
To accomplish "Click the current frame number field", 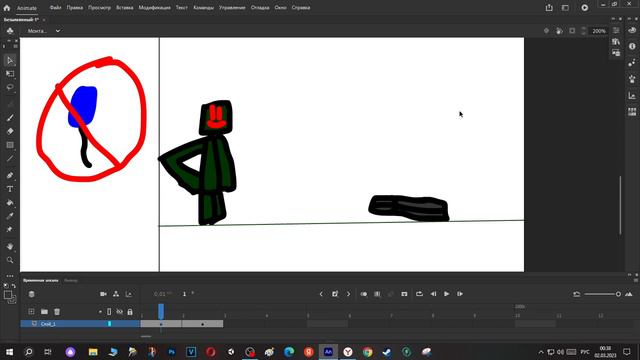I will click(184, 294).
